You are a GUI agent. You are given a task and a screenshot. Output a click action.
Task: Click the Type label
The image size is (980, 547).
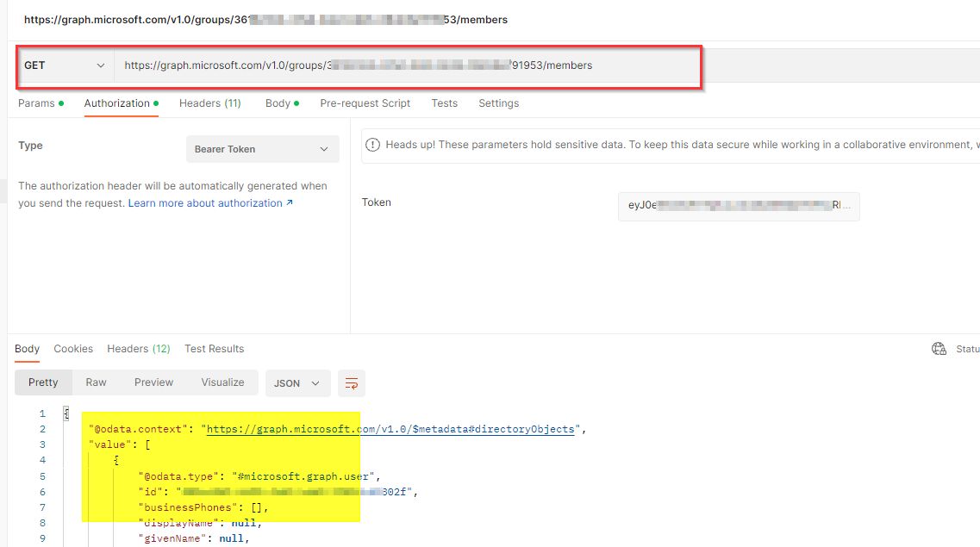click(x=31, y=146)
